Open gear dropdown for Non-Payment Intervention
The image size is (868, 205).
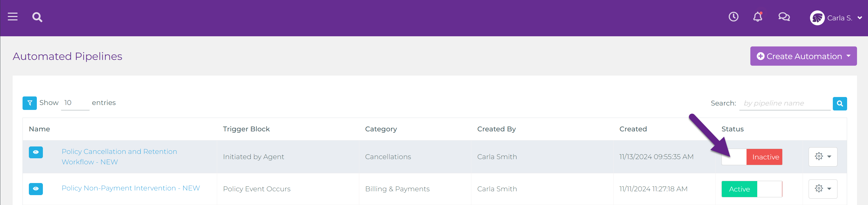822,189
